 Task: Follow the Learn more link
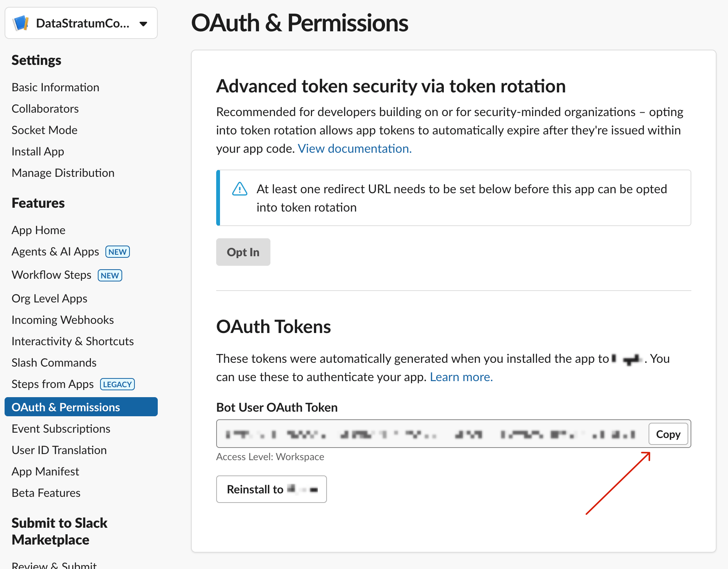click(461, 377)
